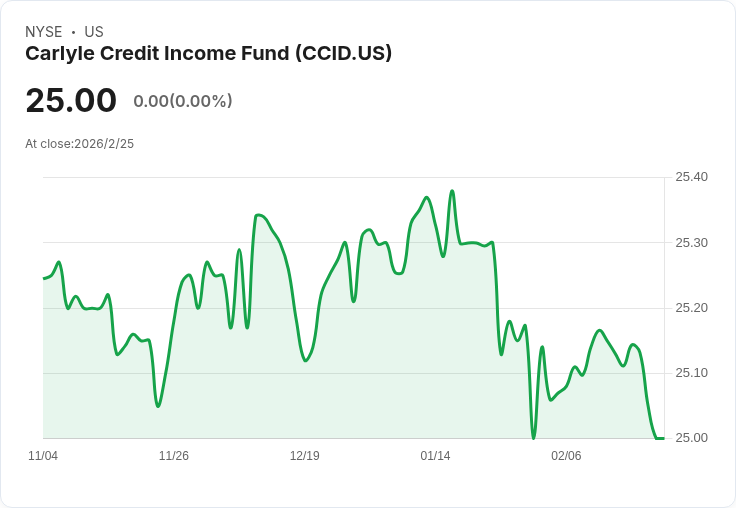Click the 25.20 price axis label
736x508 pixels.
point(691,308)
